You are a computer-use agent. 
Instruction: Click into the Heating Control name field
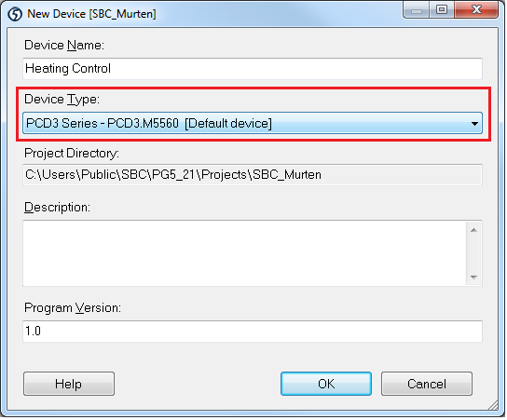point(253,69)
